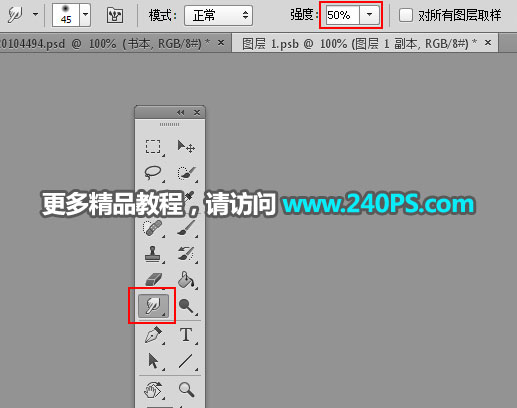Close the 图层 1.psb document tab
The width and height of the screenshot is (517, 408).
pyautogui.click(x=488, y=43)
